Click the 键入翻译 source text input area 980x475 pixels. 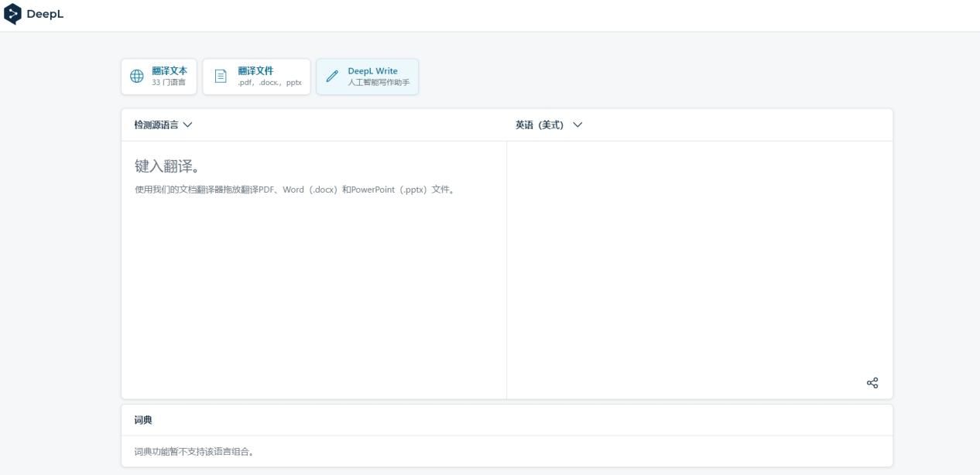pos(314,270)
